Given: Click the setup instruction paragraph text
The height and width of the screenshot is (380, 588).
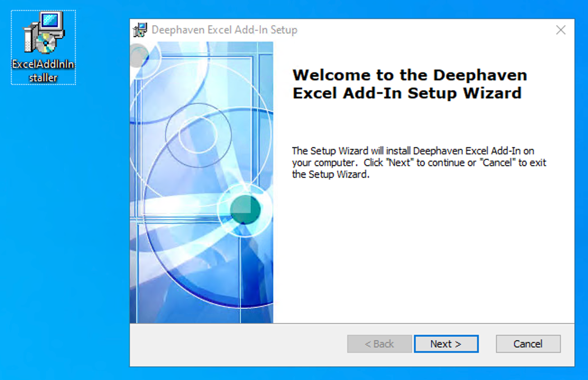Looking at the screenshot, I should click(x=419, y=162).
